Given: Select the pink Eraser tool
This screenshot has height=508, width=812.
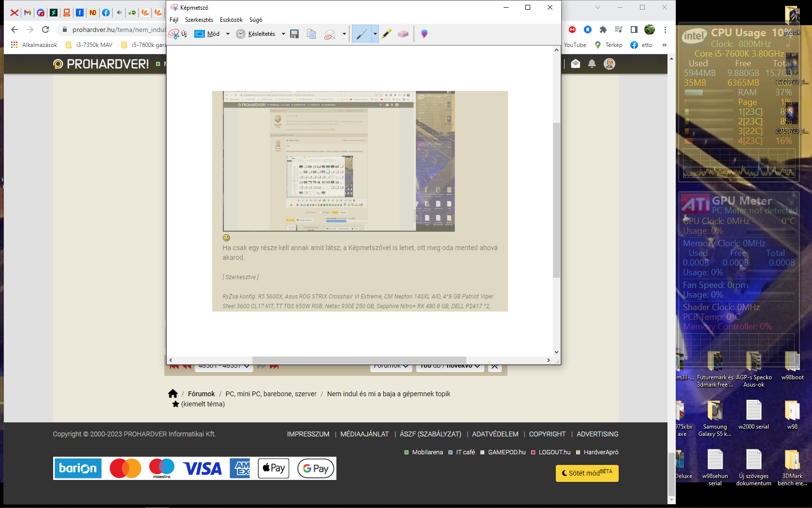Looking at the screenshot, I should point(403,34).
